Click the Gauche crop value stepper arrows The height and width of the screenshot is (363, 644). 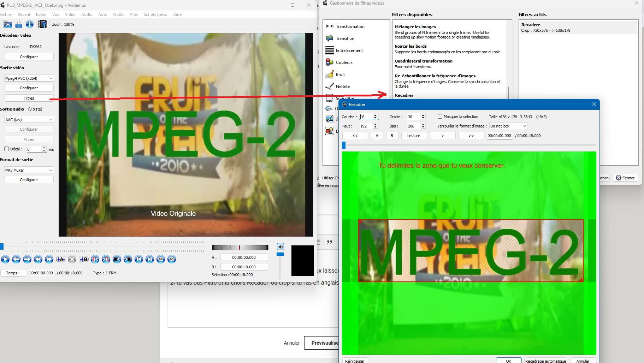click(375, 117)
